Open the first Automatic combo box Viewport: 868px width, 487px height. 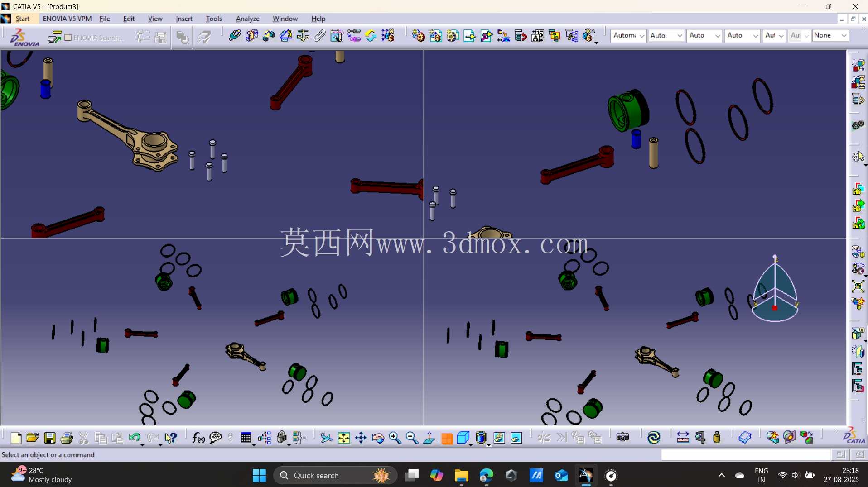tap(628, 35)
